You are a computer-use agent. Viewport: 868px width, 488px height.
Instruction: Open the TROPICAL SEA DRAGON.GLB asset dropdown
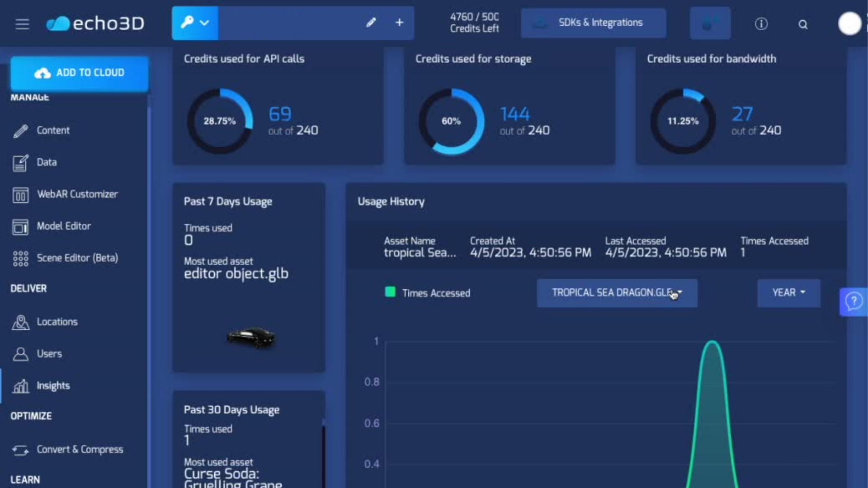pyautogui.click(x=617, y=293)
